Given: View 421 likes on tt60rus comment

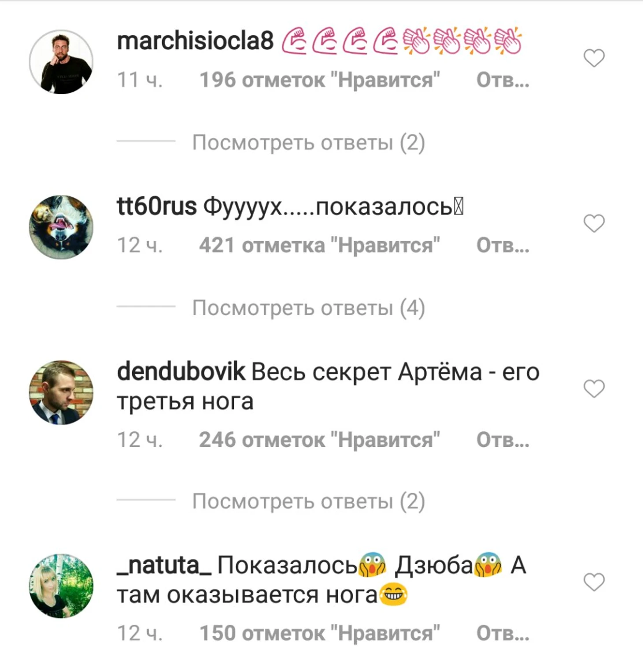Looking at the screenshot, I should click(x=320, y=245).
